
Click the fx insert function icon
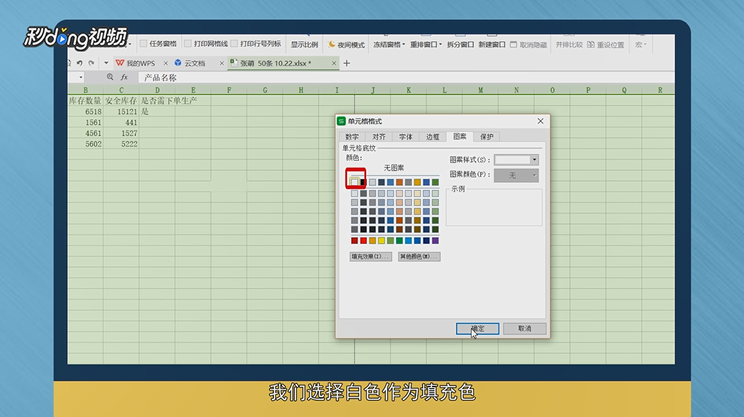[124, 77]
